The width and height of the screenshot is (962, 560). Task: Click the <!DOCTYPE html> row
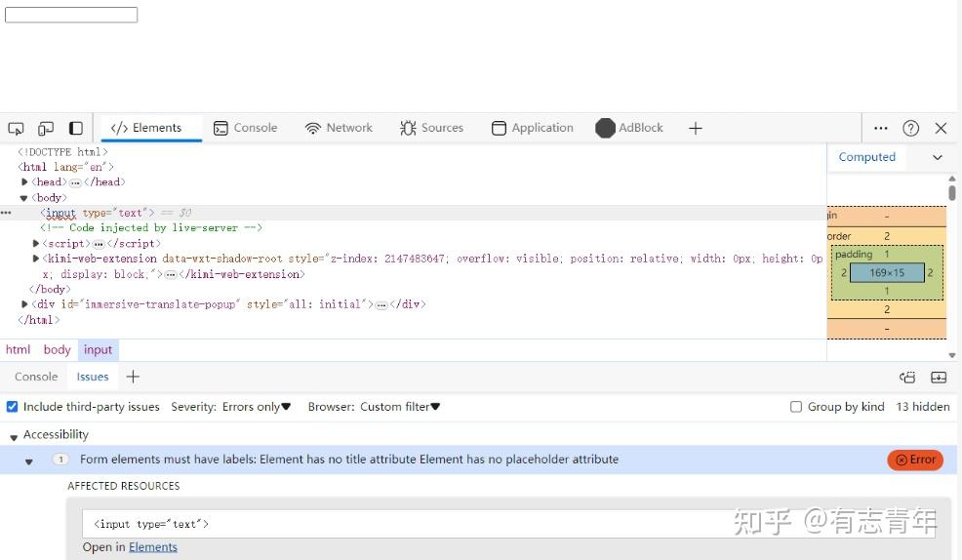tap(62, 151)
